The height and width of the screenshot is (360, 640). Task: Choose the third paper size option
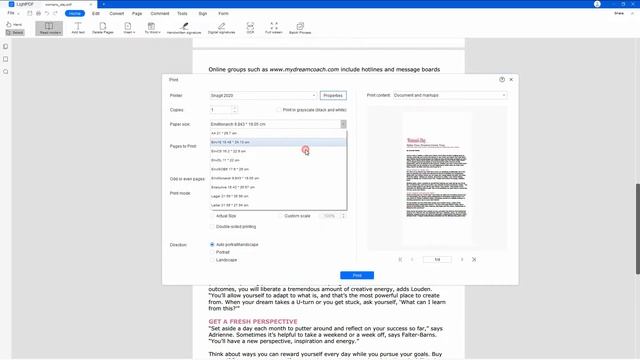(x=278, y=151)
